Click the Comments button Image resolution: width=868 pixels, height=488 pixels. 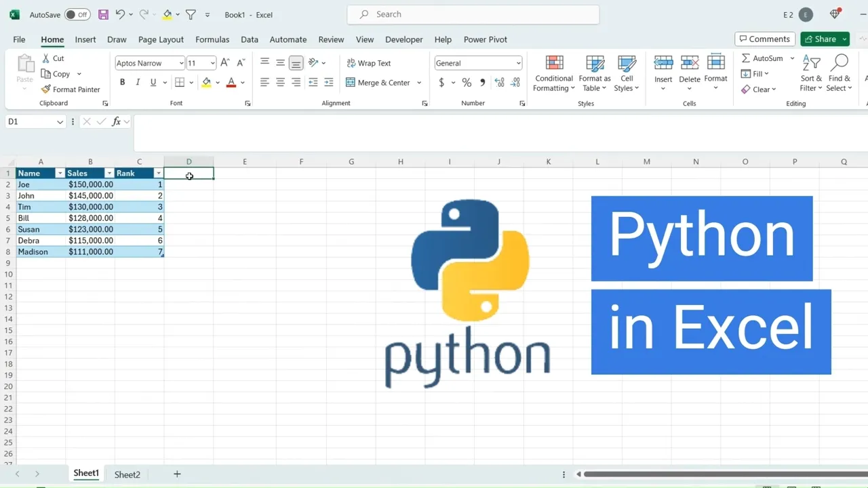pos(765,39)
